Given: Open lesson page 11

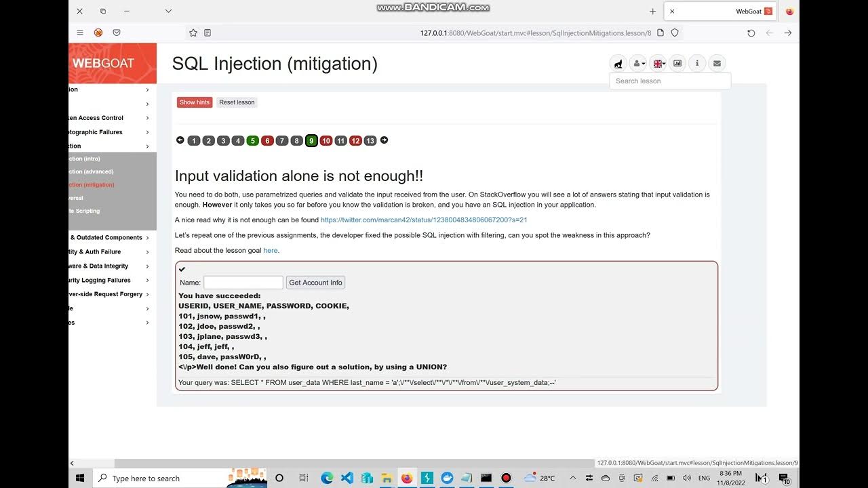Looking at the screenshot, I should pyautogui.click(x=340, y=141).
